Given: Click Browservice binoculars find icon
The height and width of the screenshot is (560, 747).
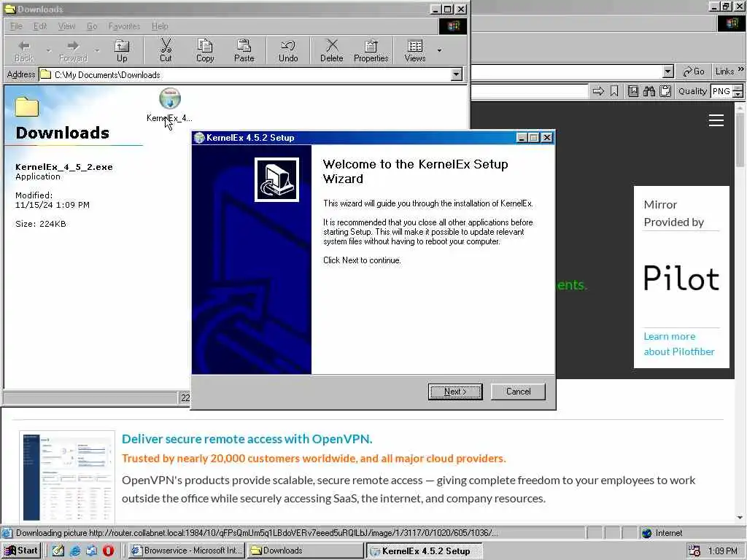Looking at the screenshot, I should (649, 91).
